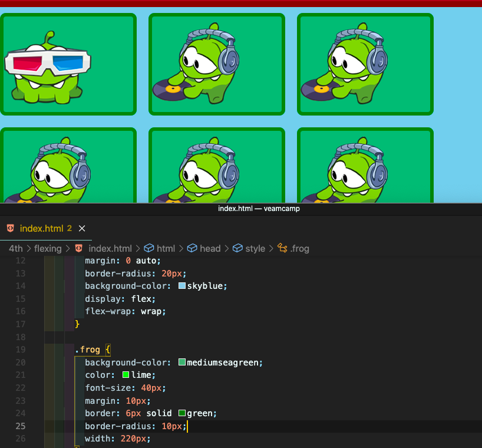This screenshot has width=482, height=448.
Task: Close the index.html editor tab
Action: click(x=82, y=229)
